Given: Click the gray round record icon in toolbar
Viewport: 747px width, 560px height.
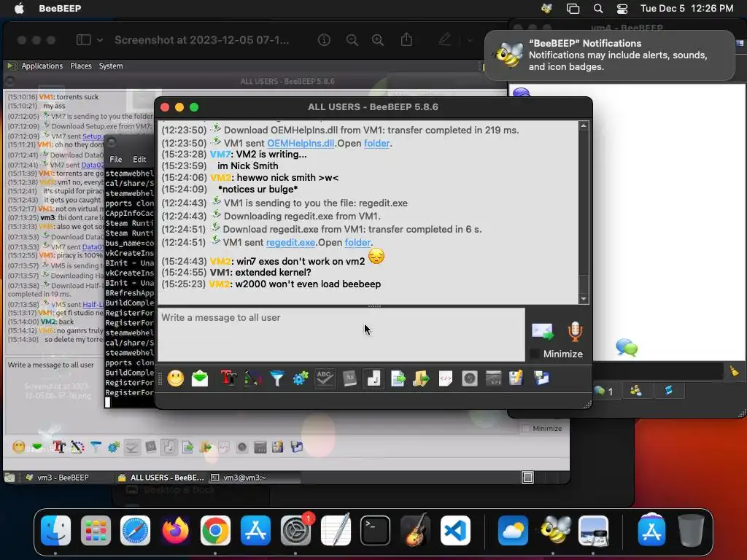Looking at the screenshot, I should coord(470,378).
